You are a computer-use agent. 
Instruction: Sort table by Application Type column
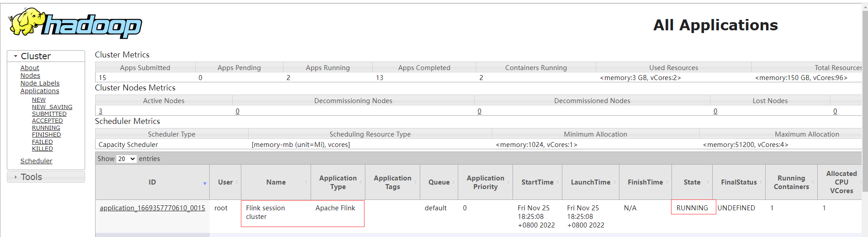[338, 182]
